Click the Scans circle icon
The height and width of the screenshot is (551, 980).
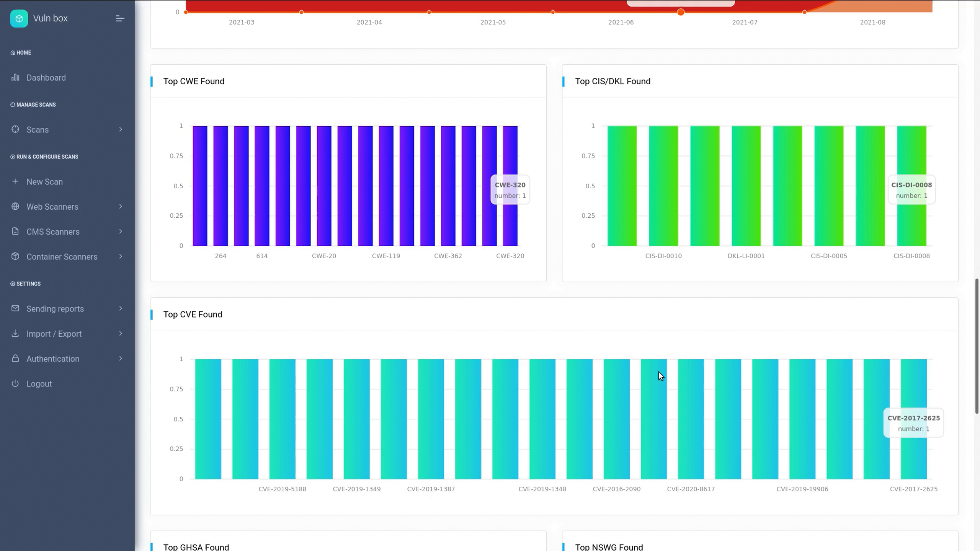[x=15, y=129]
